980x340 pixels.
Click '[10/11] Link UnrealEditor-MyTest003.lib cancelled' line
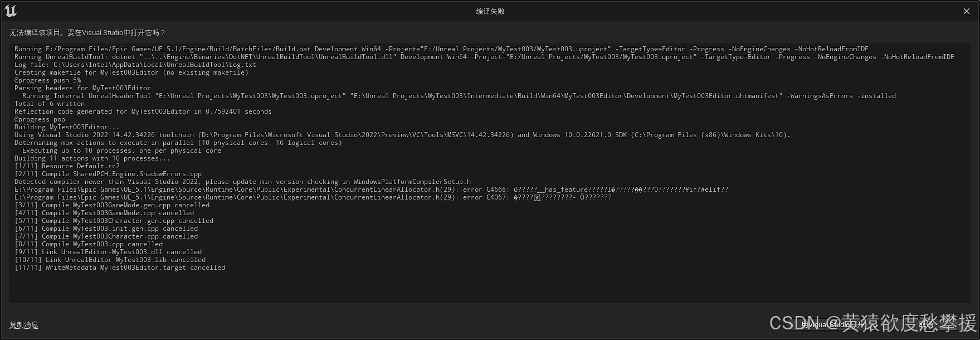click(x=110, y=260)
